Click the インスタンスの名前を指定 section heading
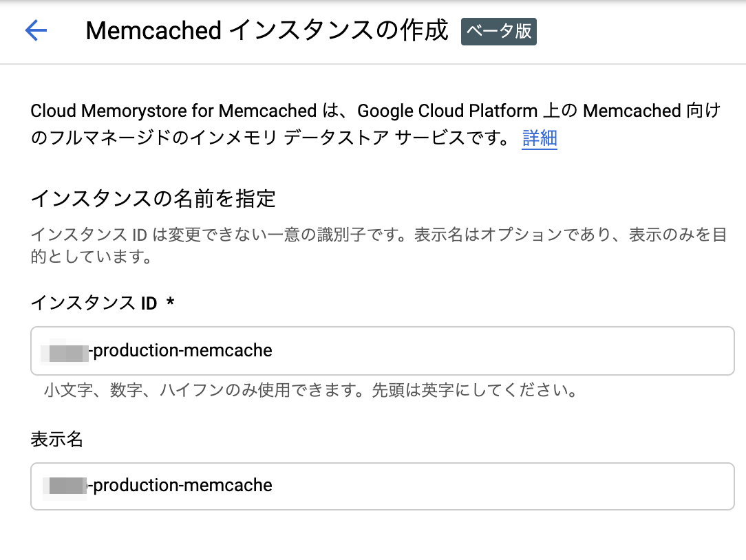Viewport: 746px width, 560px height. click(153, 198)
